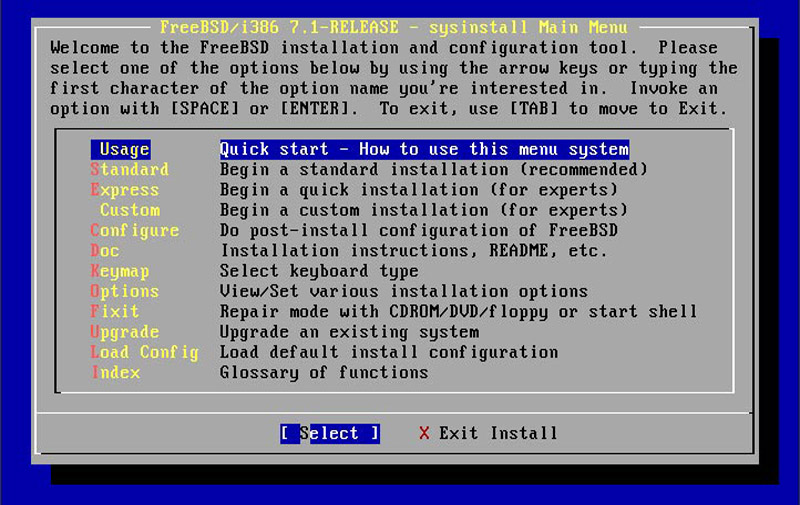Choose the Standard installation option
Image resolution: width=800 pixels, height=505 pixels.
tap(130, 169)
